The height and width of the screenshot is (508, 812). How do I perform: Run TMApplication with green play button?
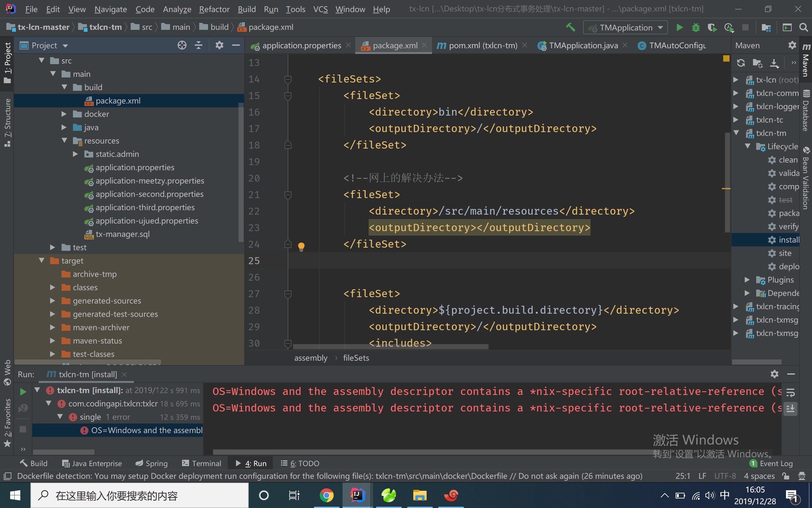[679, 27]
